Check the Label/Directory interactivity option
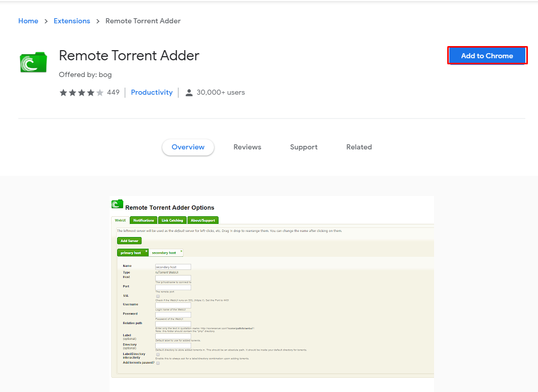538x392 pixels. [x=157, y=355]
